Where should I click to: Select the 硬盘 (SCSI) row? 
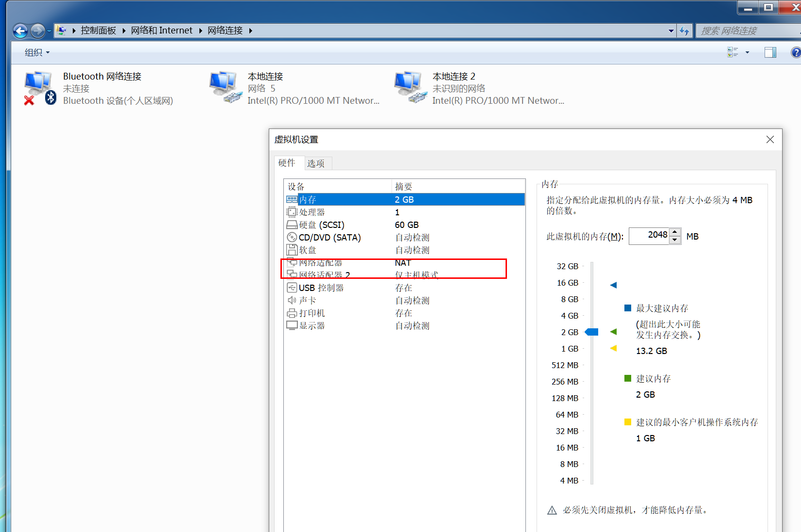[x=405, y=225]
